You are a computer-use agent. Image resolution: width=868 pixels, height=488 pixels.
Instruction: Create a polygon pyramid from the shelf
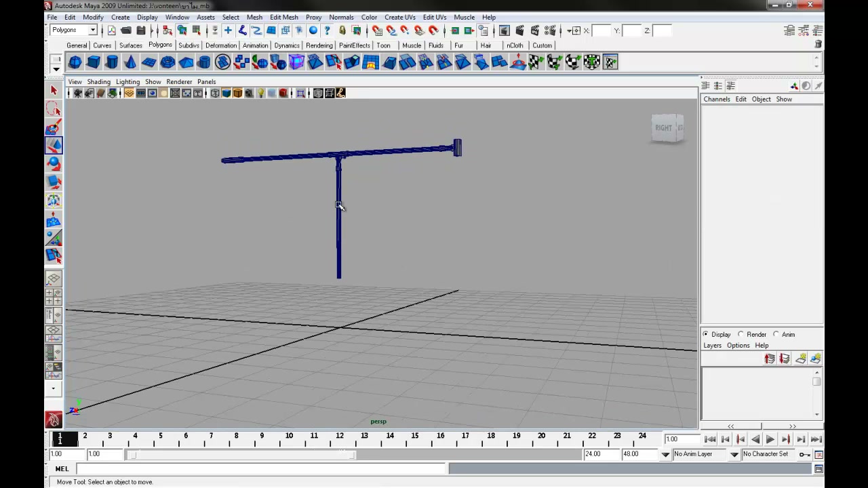(x=185, y=62)
